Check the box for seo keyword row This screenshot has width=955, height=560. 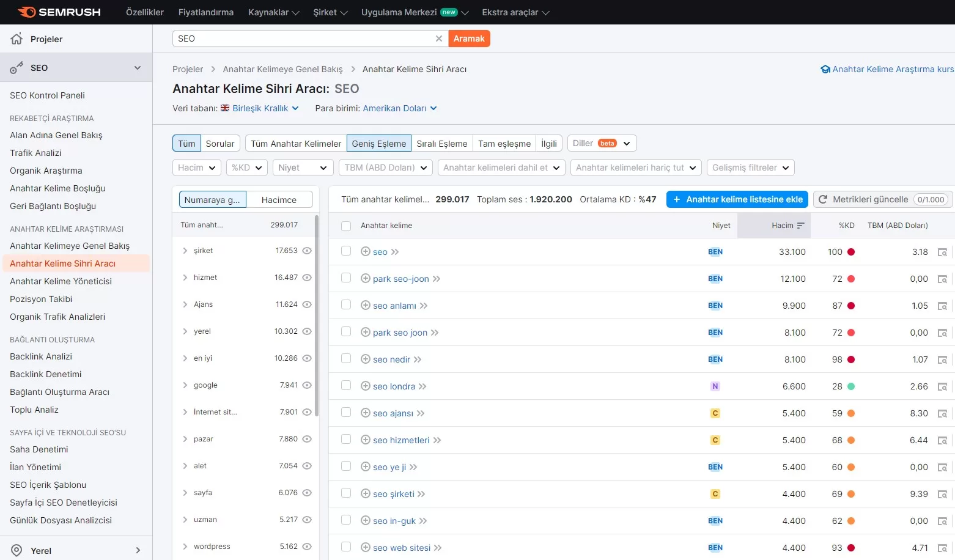346,251
